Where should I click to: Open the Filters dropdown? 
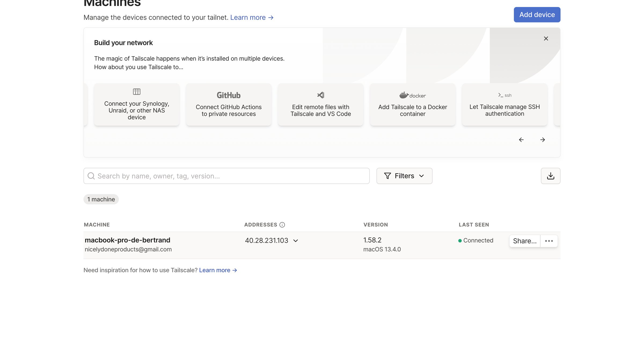click(404, 176)
